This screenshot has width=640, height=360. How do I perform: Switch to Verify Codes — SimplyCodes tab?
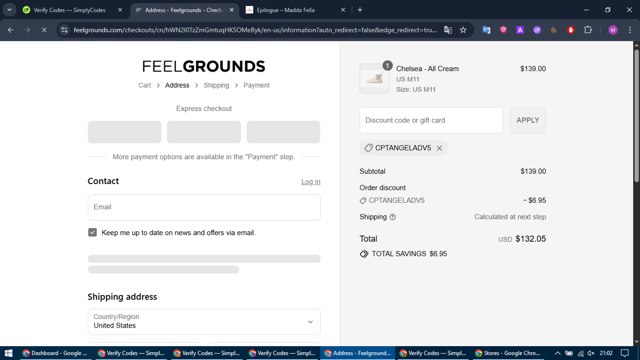pyautogui.click(x=69, y=10)
